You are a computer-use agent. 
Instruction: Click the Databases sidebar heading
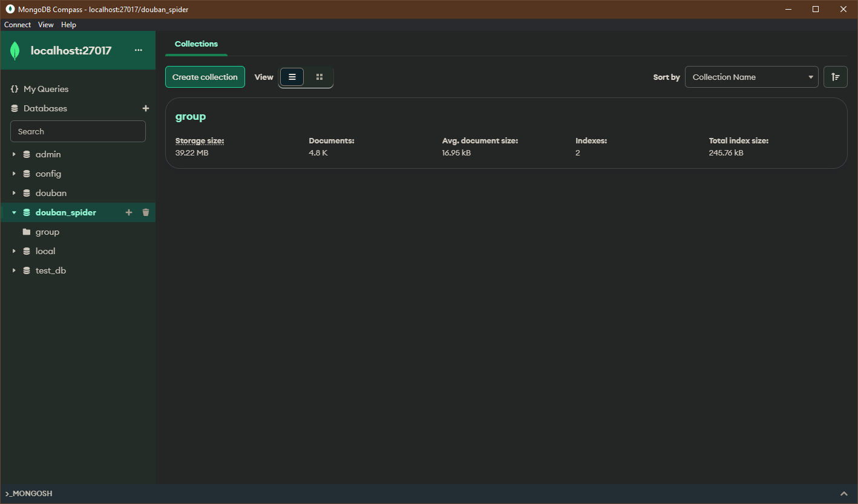(x=45, y=108)
